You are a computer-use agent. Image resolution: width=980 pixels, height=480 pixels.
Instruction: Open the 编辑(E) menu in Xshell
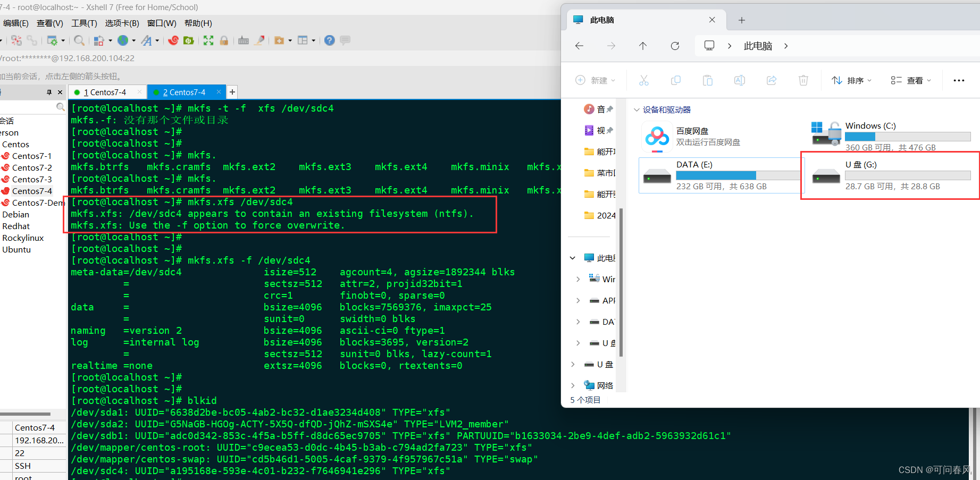click(x=15, y=23)
